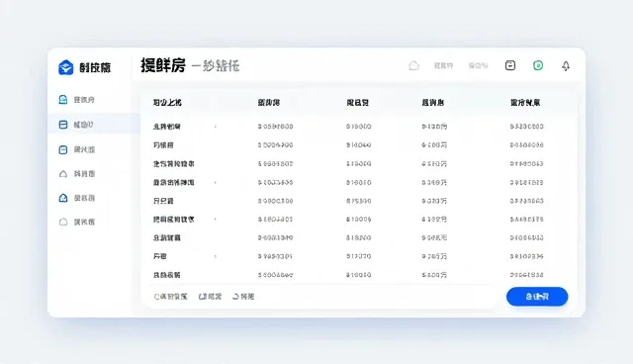Open notifications with the header bell icon
This screenshot has width=633, height=364.
pyautogui.click(x=566, y=66)
